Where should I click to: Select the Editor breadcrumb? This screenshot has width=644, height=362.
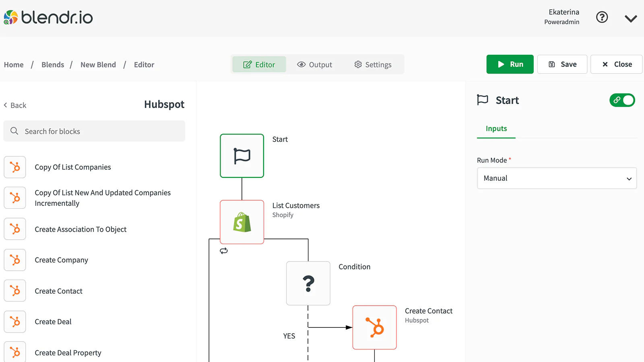[x=144, y=65]
